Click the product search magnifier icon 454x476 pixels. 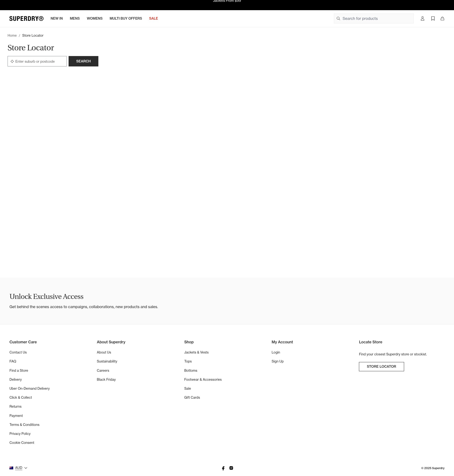pos(338,19)
